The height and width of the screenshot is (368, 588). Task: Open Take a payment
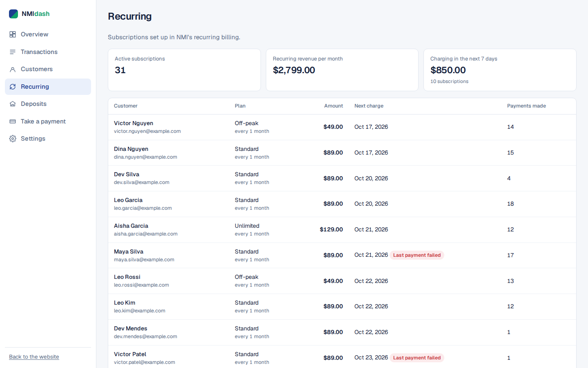(x=48, y=121)
